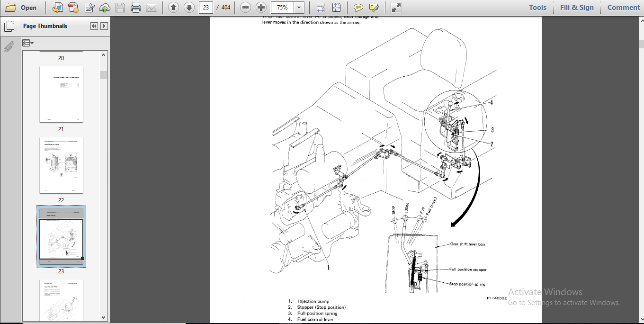Send file by email envelope icon

click(152, 8)
